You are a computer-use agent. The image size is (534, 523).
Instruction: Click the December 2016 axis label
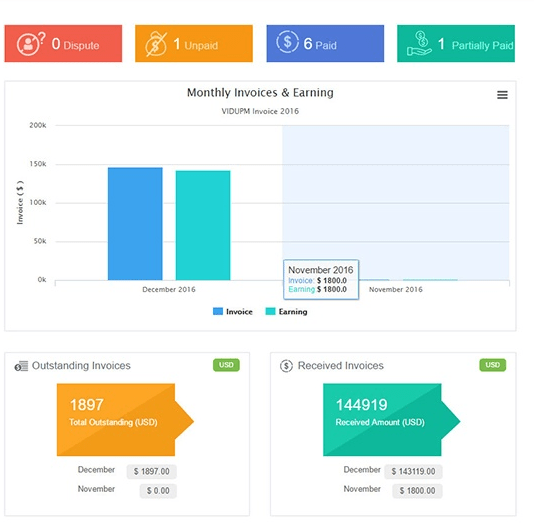click(x=169, y=290)
